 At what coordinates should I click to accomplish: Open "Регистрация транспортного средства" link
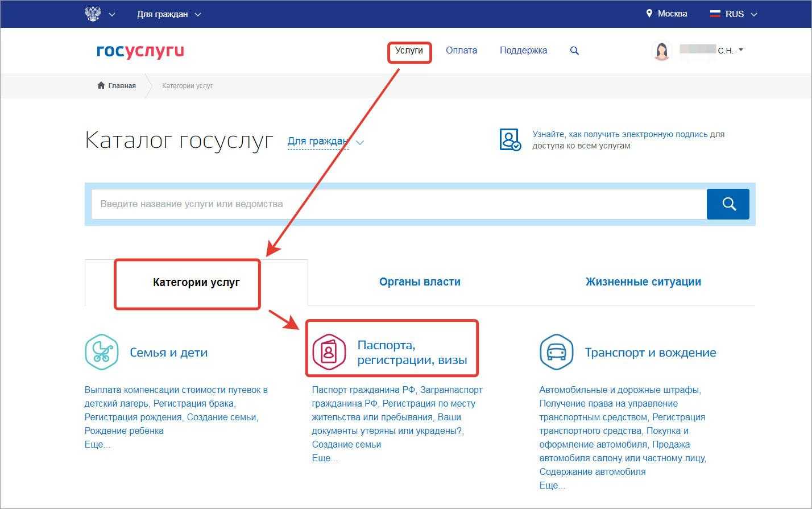(622, 424)
